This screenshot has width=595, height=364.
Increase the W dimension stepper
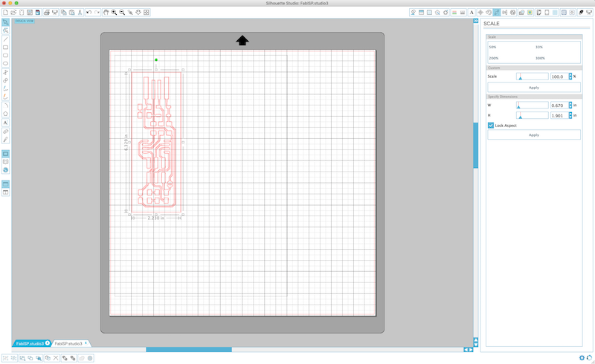click(570, 103)
